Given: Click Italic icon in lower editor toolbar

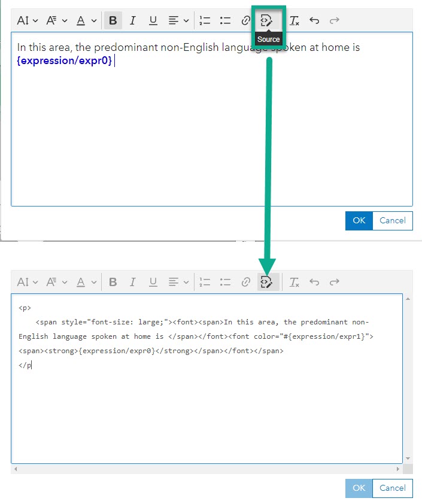Looking at the screenshot, I should [132, 282].
